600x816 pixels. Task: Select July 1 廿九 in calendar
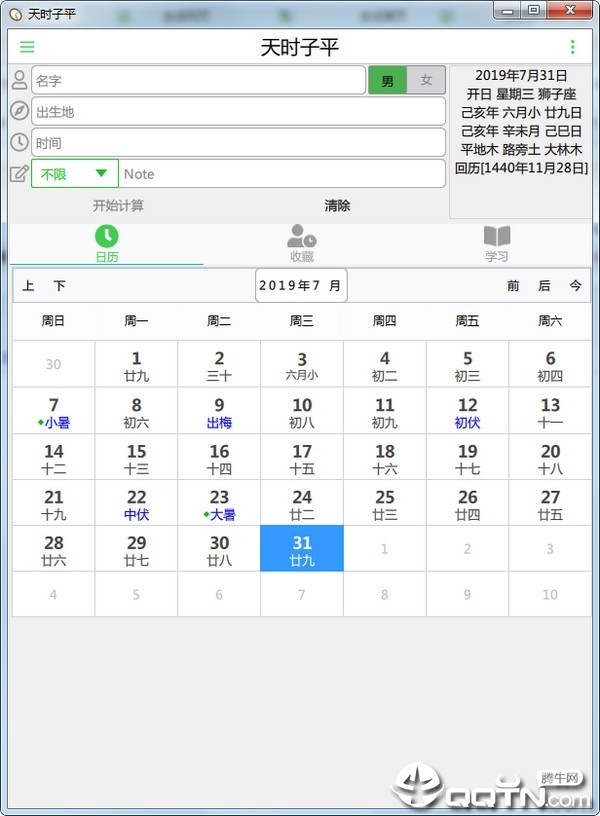[136, 364]
